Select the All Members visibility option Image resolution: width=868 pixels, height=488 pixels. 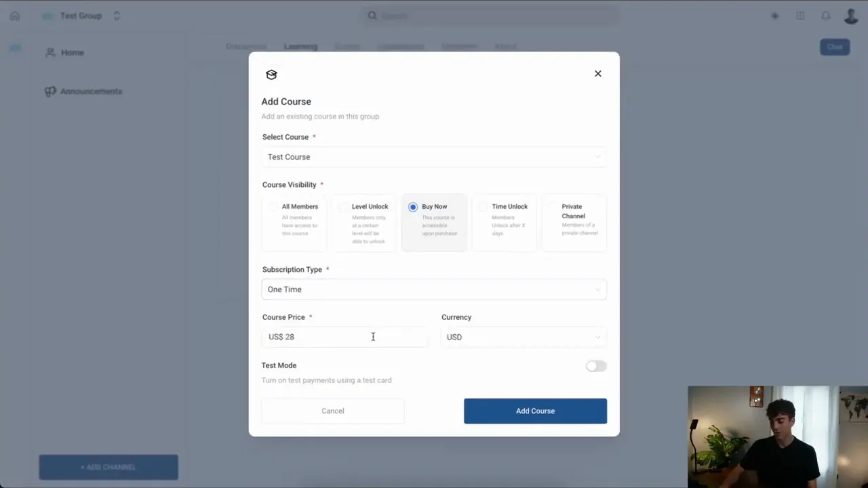[294, 222]
